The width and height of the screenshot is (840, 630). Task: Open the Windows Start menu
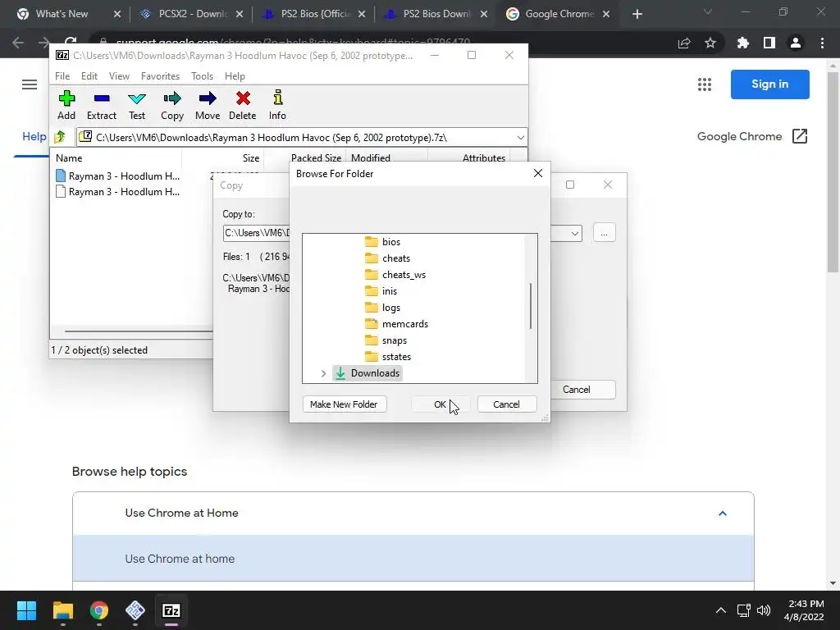[x=26, y=610]
